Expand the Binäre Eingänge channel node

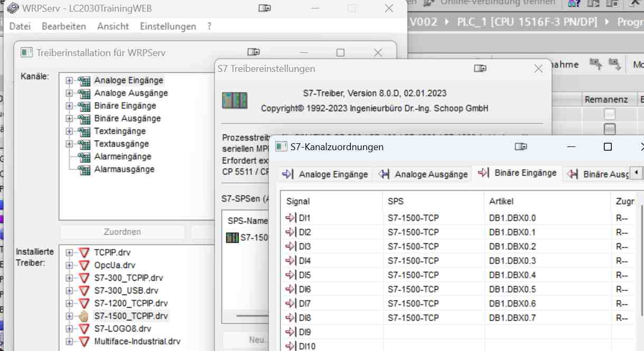tap(69, 106)
